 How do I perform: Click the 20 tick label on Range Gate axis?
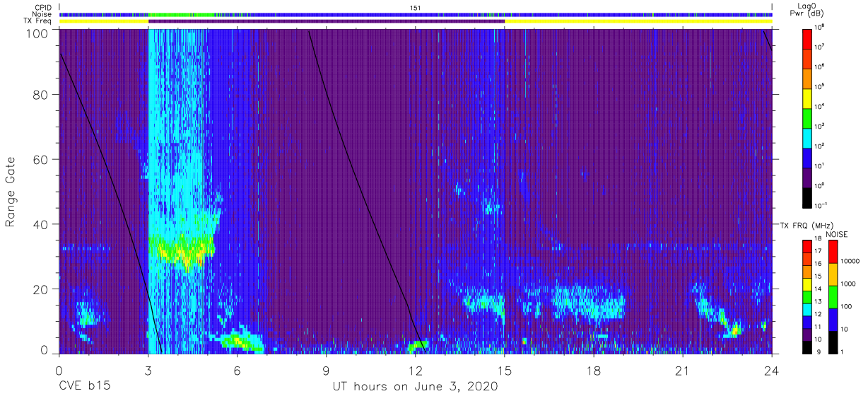41,289
